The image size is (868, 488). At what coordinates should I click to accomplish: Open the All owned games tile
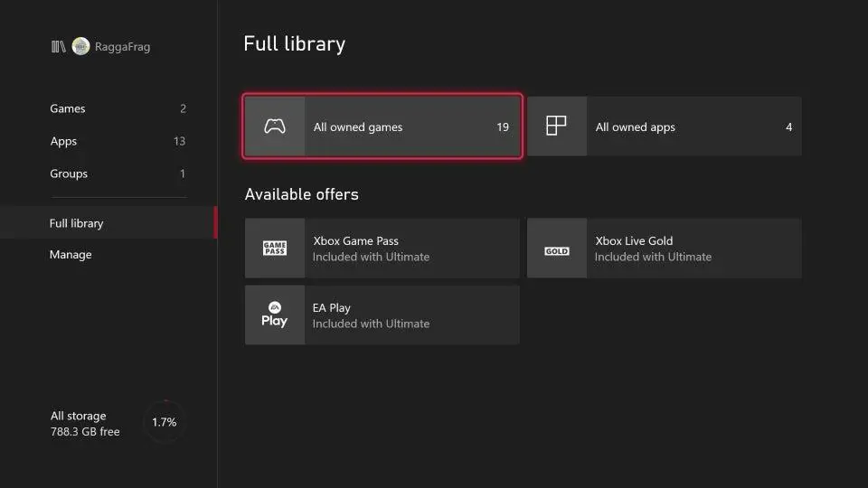(x=382, y=127)
